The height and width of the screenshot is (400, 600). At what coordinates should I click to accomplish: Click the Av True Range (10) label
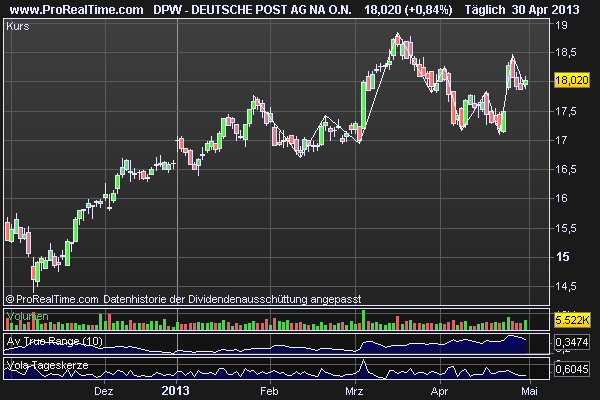coord(55,341)
